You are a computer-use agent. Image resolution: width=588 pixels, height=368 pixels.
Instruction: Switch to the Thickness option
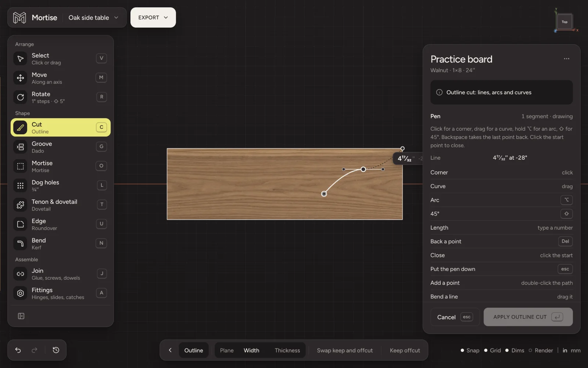coord(287,350)
